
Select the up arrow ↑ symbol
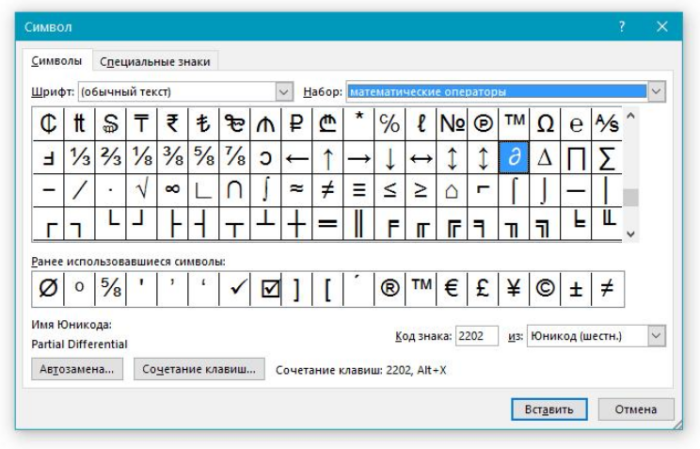(x=328, y=158)
